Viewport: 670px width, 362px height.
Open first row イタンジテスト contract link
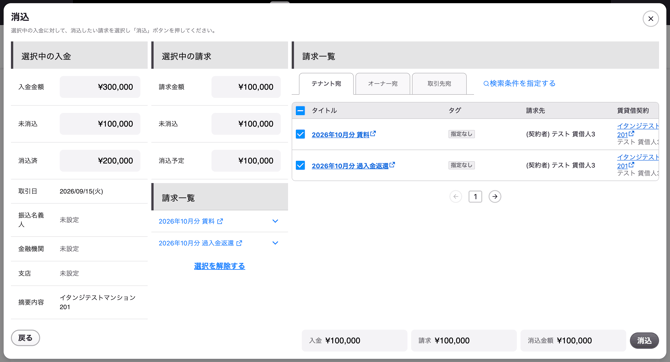638,126
